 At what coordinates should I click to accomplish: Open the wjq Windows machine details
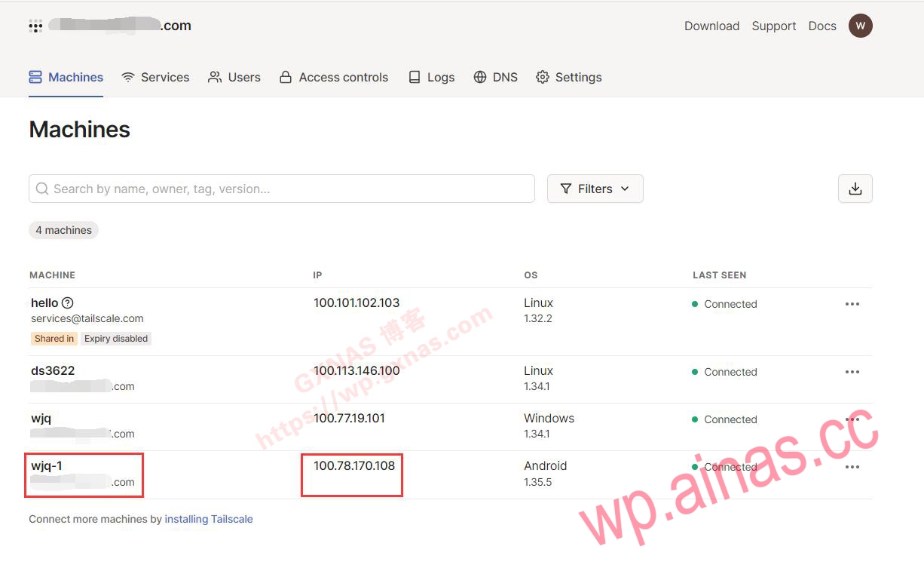pyautogui.click(x=41, y=419)
